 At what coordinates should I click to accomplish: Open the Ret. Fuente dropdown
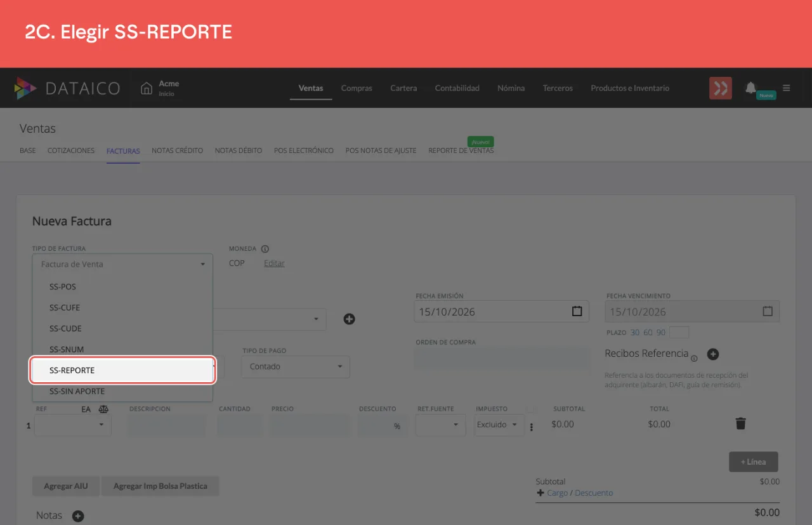pyautogui.click(x=441, y=425)
